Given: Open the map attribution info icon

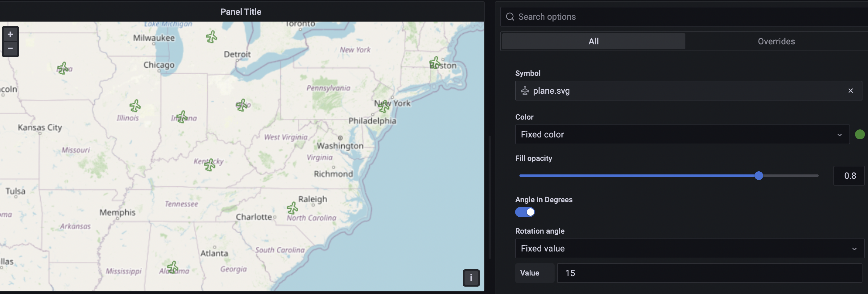Looking at the screenshot, I should coord(471,278).
